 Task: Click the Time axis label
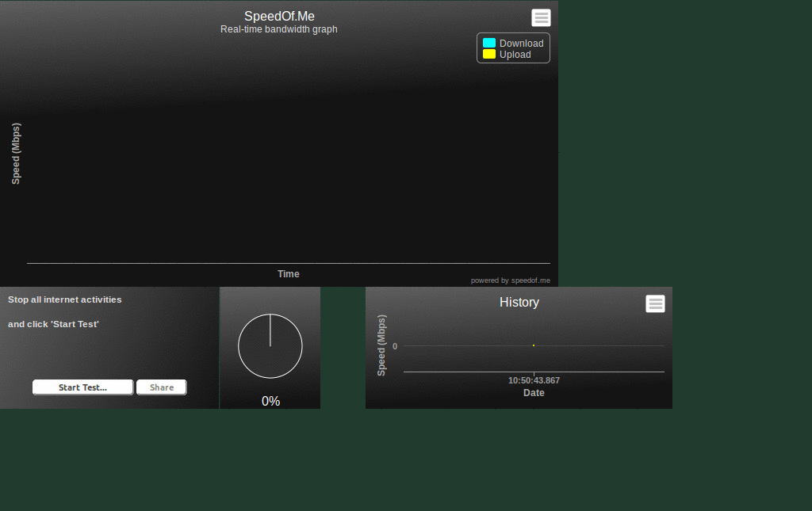pos(288,274)
